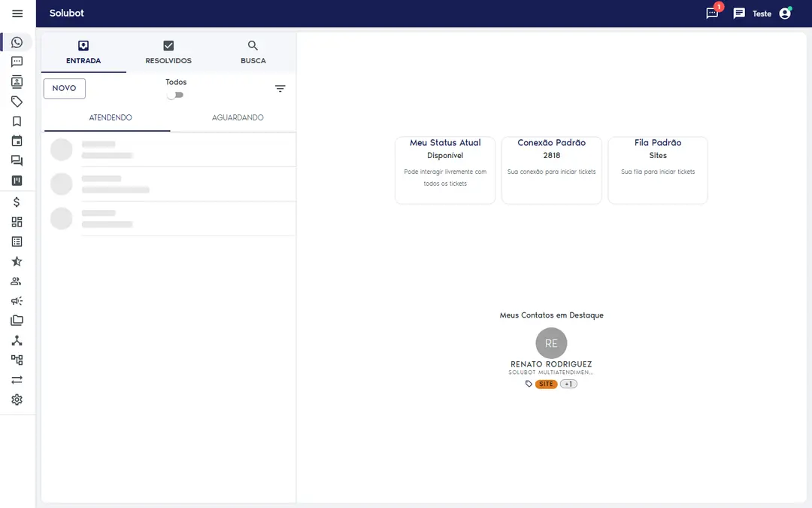Image resolution: width=812 pixels, height=508 pixels.
Task: Open the ticket filter options icon
Action: coord(280,89)
